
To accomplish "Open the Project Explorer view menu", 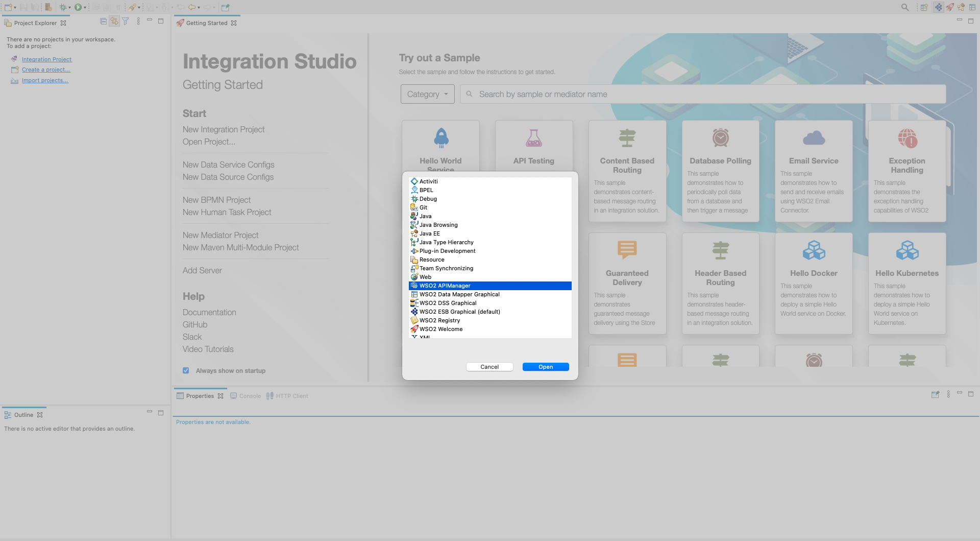I will pyautogui.click(x=138, y=21).
